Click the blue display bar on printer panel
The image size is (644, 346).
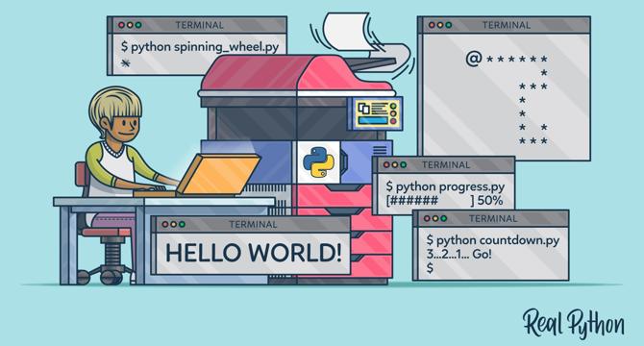373,121
